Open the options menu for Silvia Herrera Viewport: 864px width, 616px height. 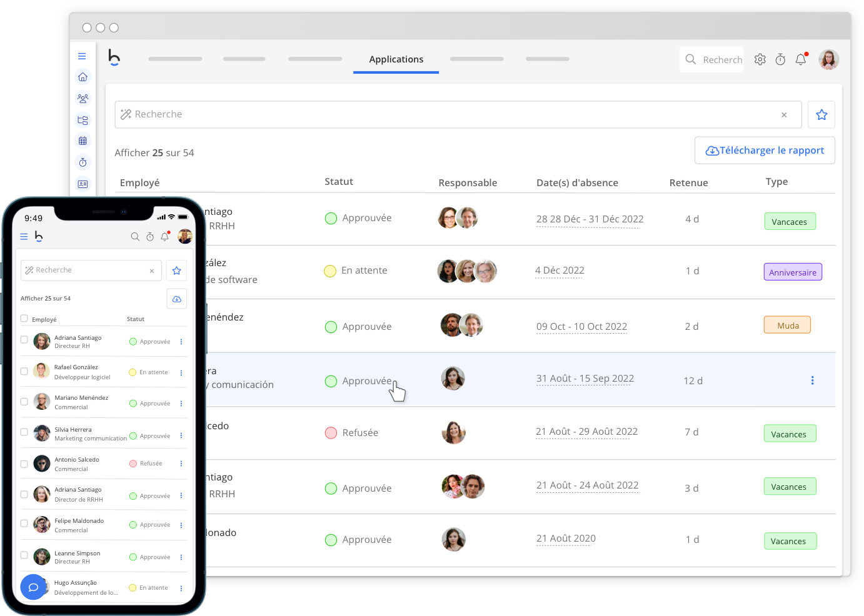[x=181, y=435]
